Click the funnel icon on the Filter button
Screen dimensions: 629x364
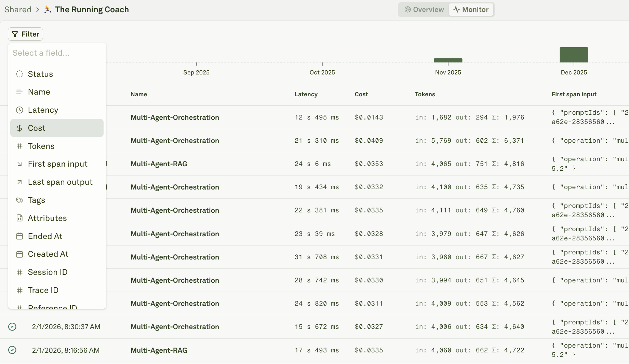coord(15,34)
